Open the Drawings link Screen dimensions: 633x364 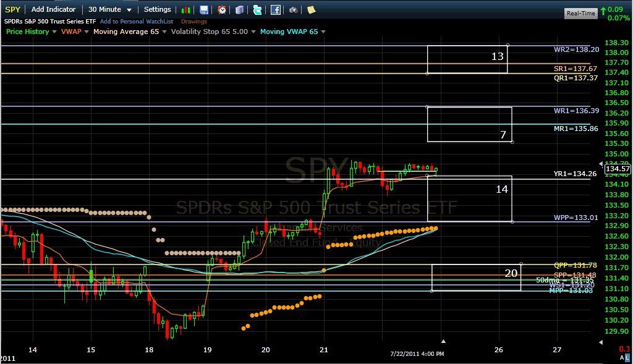(193, 22)
